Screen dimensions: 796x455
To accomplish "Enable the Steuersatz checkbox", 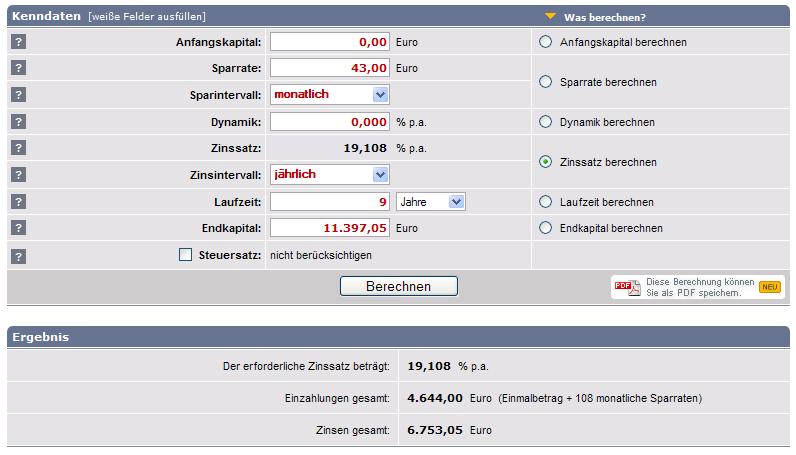I will [185, 254].
